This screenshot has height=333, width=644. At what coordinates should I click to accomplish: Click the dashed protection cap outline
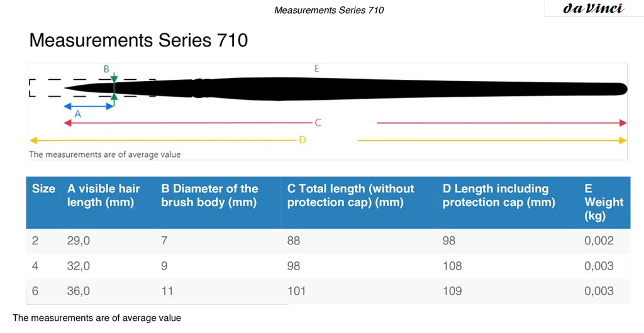click(92, 88)
